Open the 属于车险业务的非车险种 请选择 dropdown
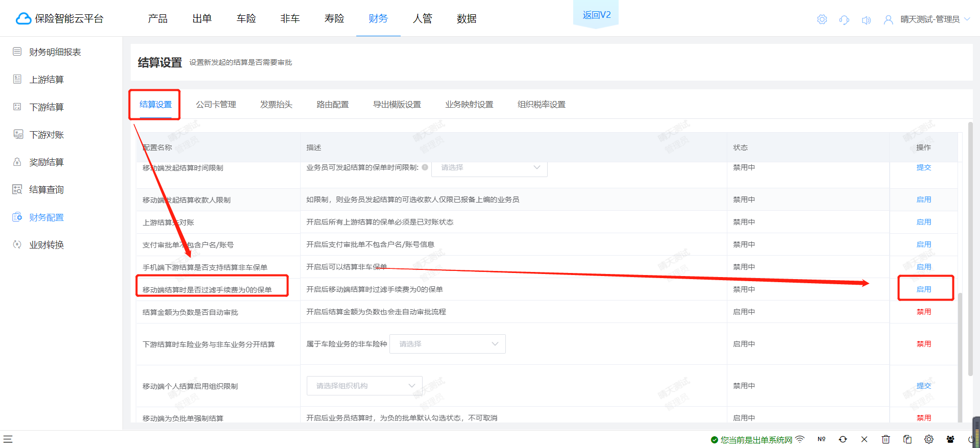This screenshot has width=980, height=448. click(x=448, y=344)
